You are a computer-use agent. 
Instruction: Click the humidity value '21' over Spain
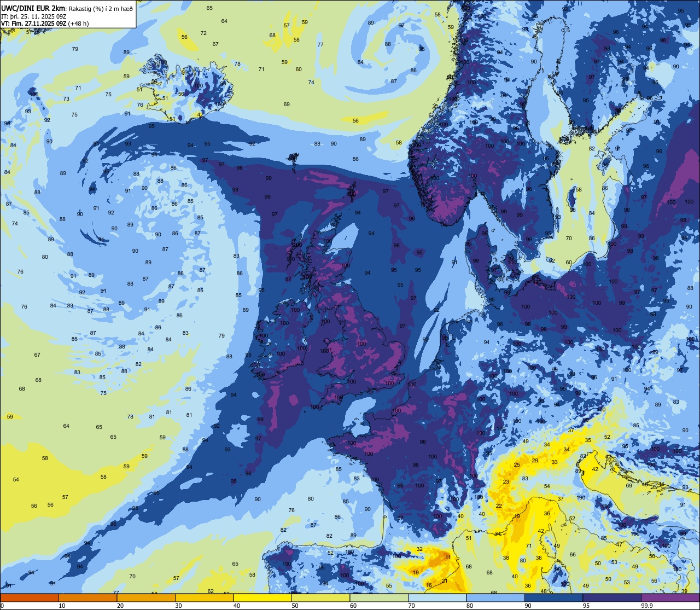pos(445,581)
